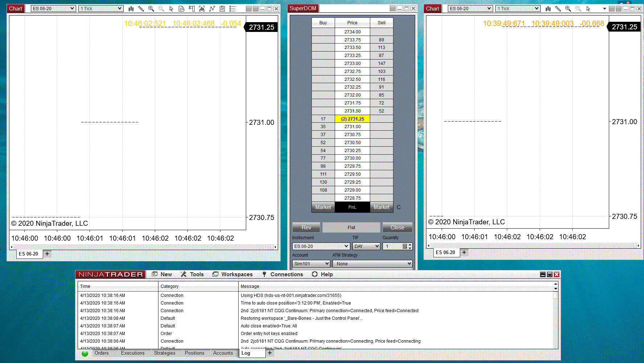The height and width of the screenshot is (363, 644).
Task: Select the Log tab
Action: [252, 353]
